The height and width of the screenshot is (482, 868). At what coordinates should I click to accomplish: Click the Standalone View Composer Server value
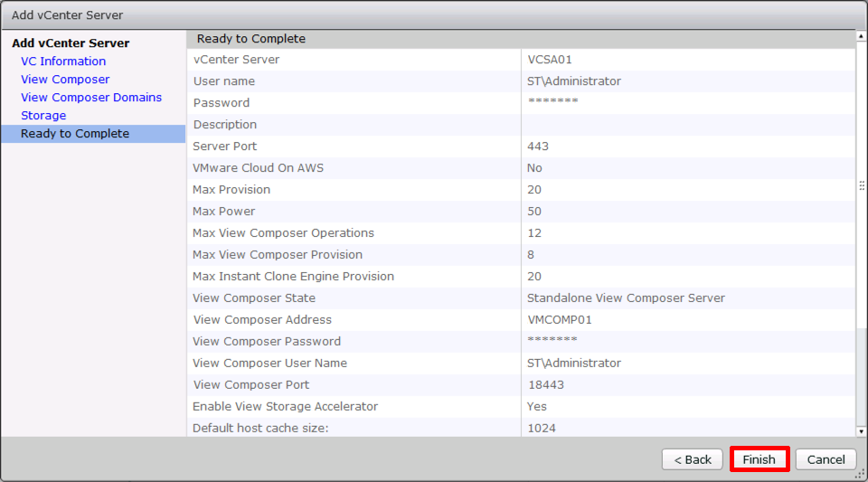tap(626, 298)
